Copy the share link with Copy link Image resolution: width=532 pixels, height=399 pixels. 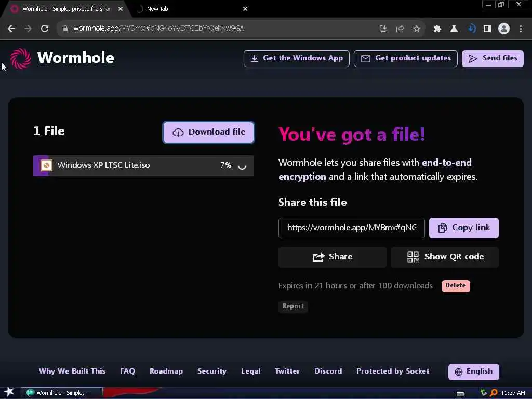(464, 228)
